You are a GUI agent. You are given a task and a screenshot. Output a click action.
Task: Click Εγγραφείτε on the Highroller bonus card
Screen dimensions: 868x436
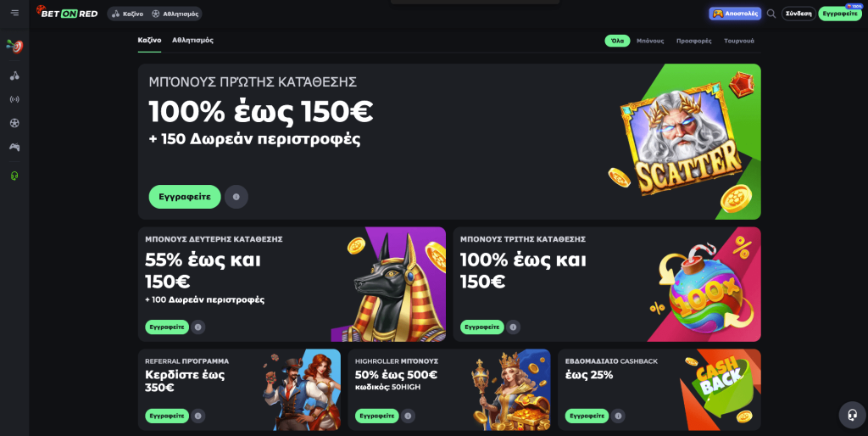tap(377, 416)
